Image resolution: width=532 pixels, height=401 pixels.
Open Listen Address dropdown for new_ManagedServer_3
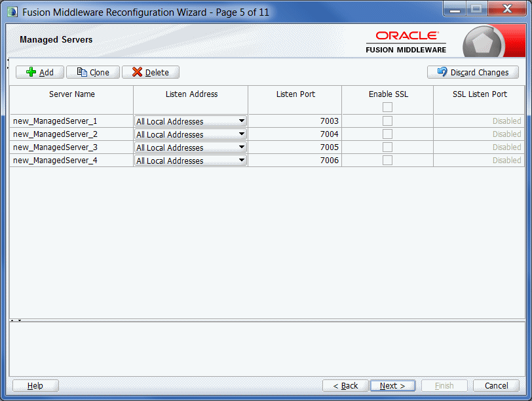coord(191,147)
